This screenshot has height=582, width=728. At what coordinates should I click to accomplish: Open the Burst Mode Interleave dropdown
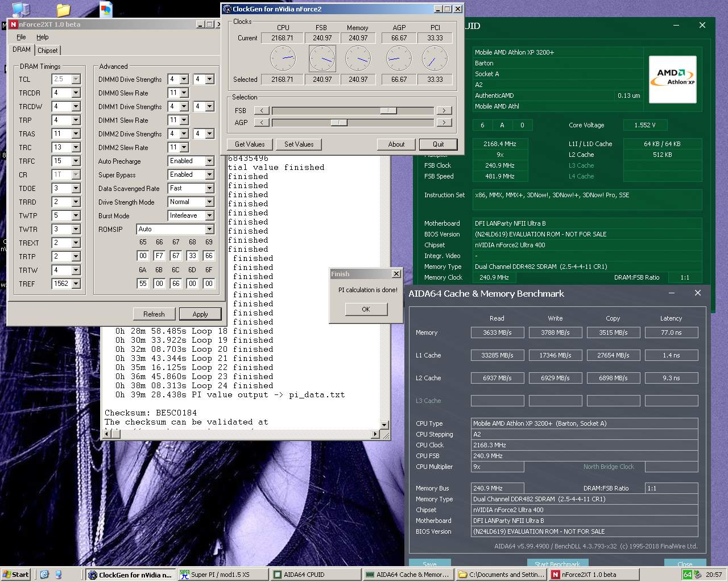209,216
